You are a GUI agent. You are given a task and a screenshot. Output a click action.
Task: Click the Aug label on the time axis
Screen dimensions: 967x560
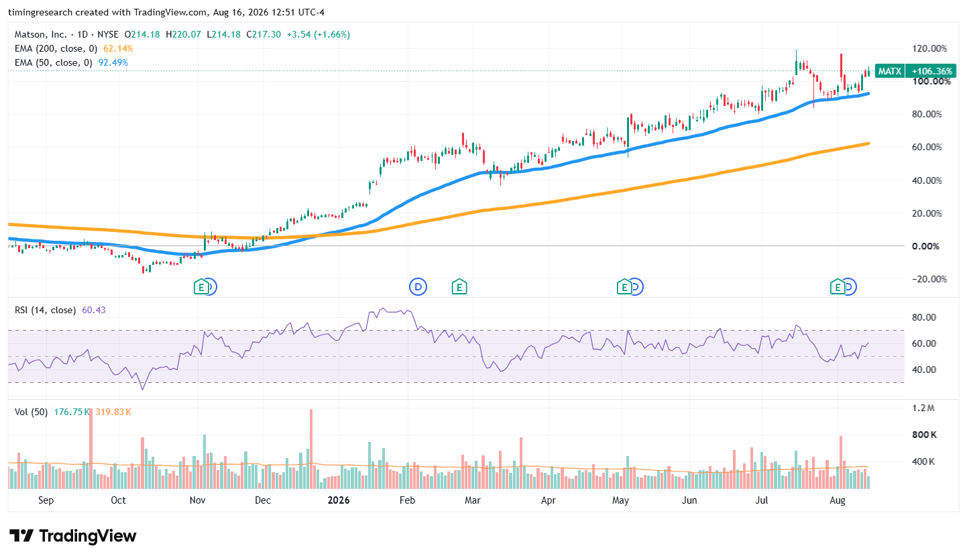(836, 500)
